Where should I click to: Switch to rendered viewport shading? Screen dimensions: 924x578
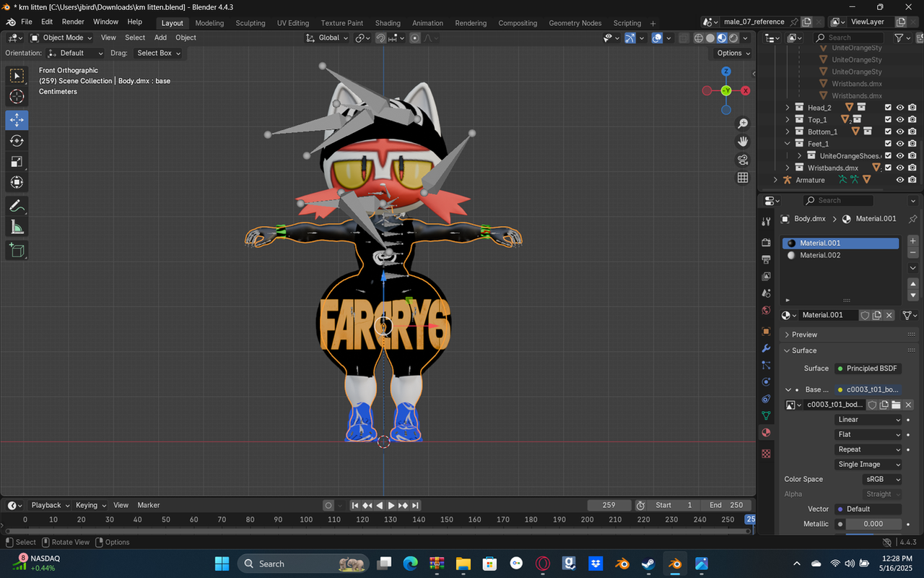(733, 38)
